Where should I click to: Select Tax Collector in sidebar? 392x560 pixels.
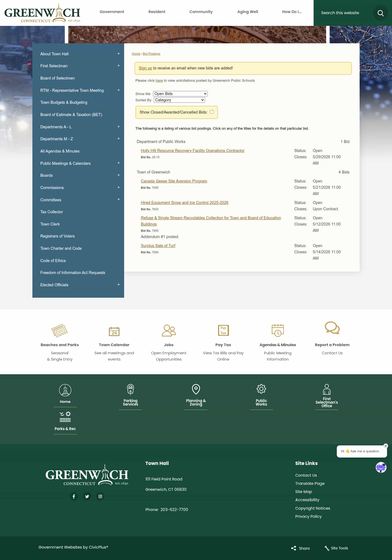click(52, 212)
